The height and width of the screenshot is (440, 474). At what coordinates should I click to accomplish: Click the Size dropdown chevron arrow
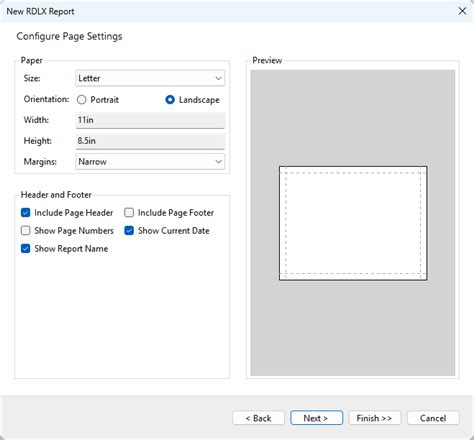pyautogui.click(x=218, y=78)
